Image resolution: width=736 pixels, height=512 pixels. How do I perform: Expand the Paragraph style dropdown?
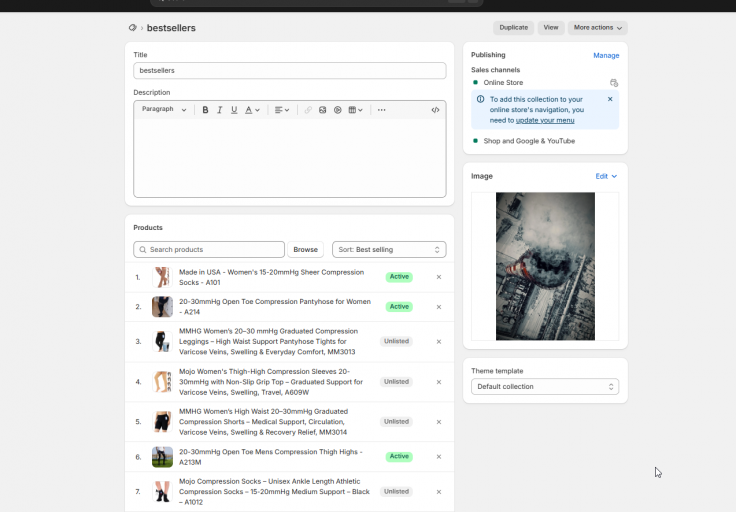pos(164,109)
